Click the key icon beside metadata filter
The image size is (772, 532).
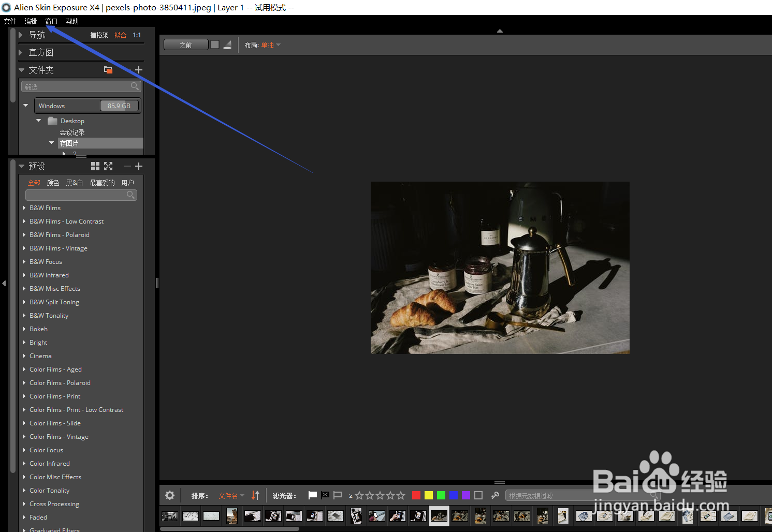(495, 495)
